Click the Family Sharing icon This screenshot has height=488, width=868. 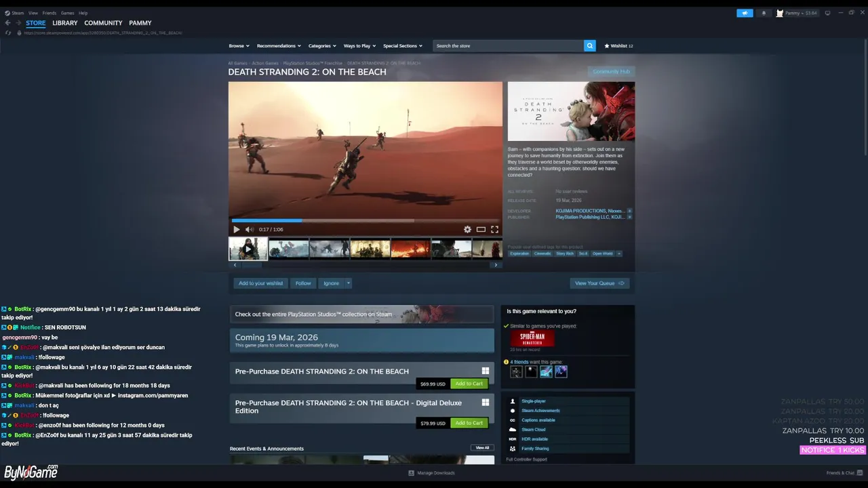tap(513, 449)
